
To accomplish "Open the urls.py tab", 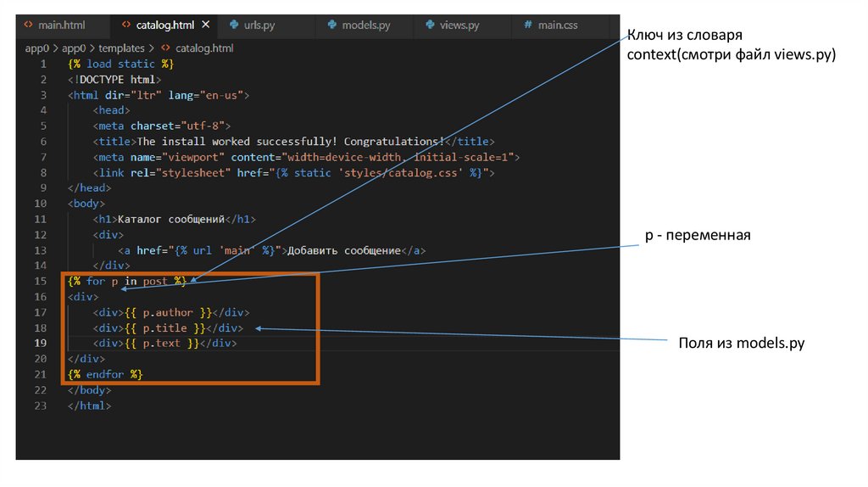I will point(259,25).
